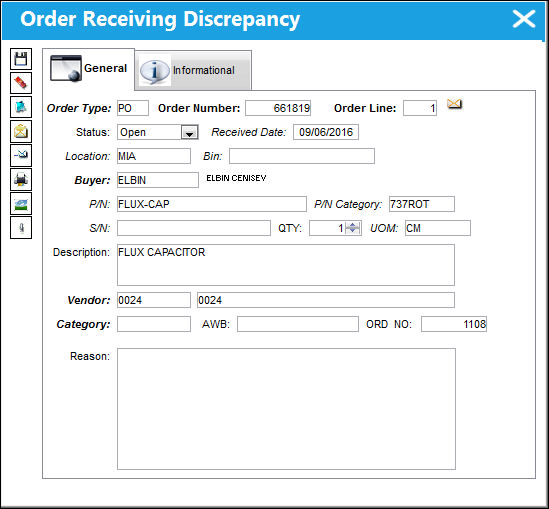Viewport: 549px width, 509px height.
Task: Click the ORD NO field 1108
Action: 454,324
